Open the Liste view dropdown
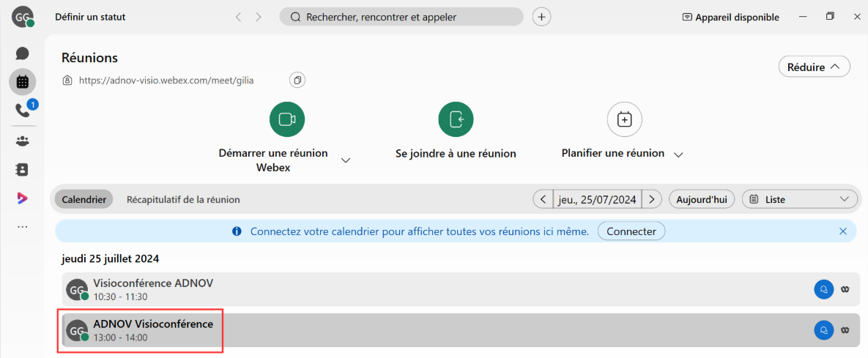Image resolution: width=868 pixels, height=358 pixels. (799, 199)
